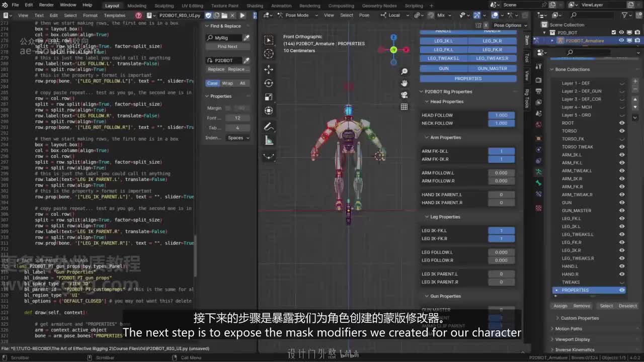Toggle visibility of TORSO bone collection

click(x=622, y=131)
